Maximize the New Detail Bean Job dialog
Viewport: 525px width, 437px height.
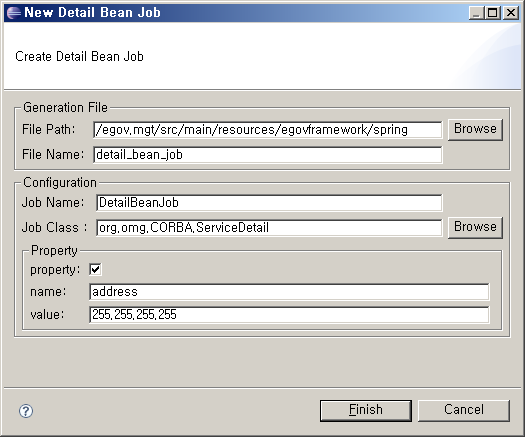point(493,13)
